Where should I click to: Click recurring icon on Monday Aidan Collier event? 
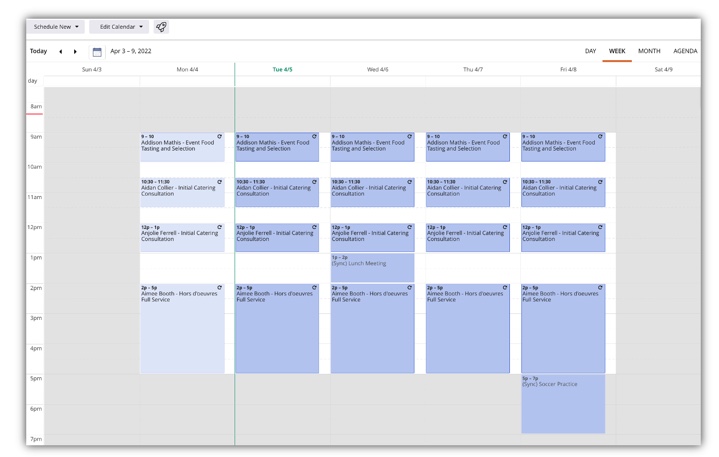point(220,182)
